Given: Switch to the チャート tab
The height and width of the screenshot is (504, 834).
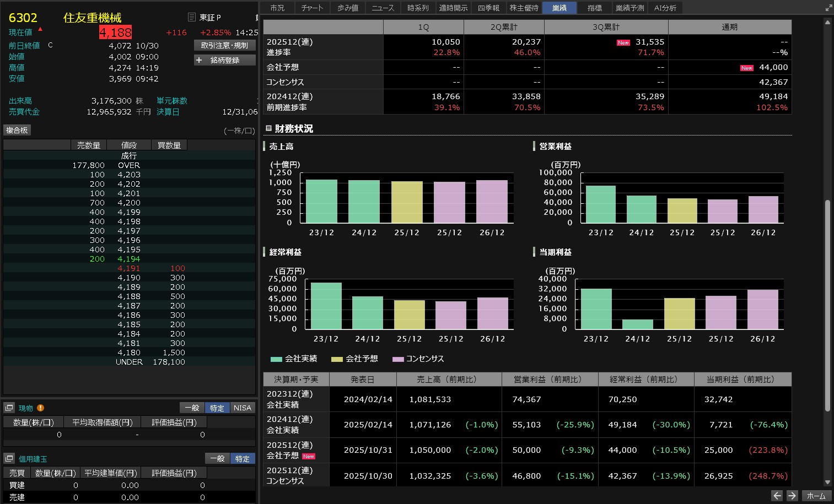Looking at the screenshot, I should (x=312, y=8).
